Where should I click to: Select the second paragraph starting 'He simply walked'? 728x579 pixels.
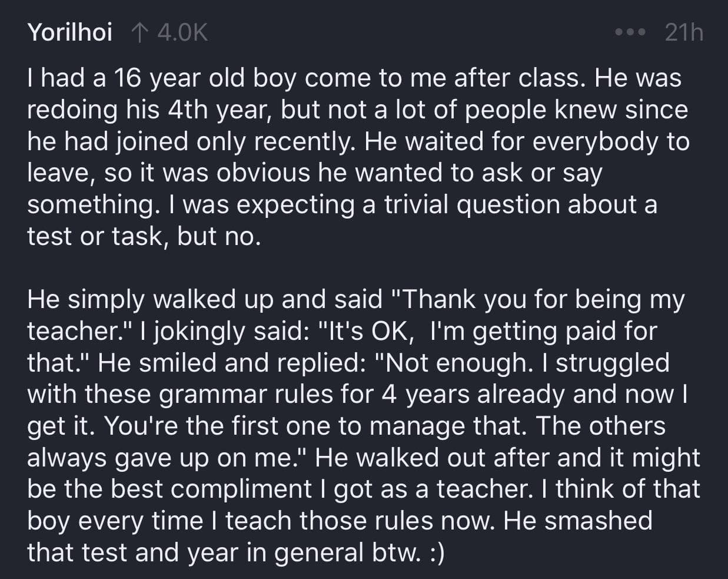(364, 426)
